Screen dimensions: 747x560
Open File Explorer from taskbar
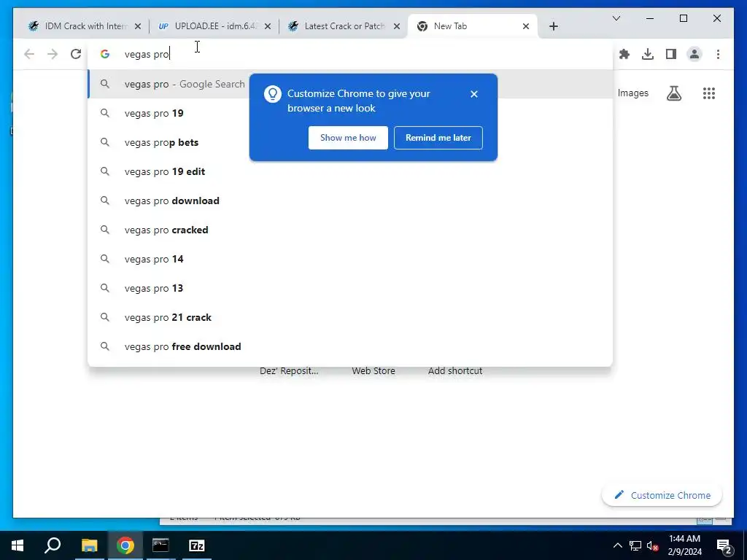pyautogui.click(x=89, y=545)
